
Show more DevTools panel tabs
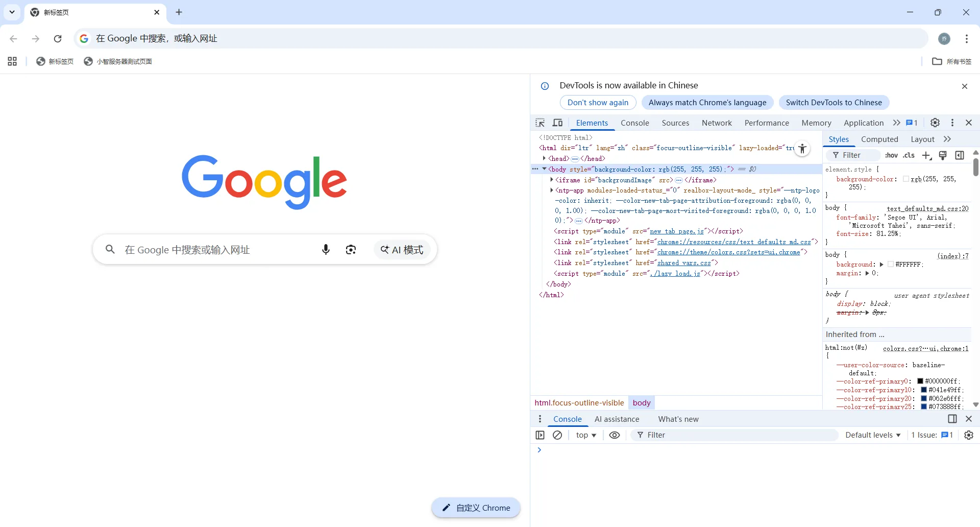[x=897, y=123]
